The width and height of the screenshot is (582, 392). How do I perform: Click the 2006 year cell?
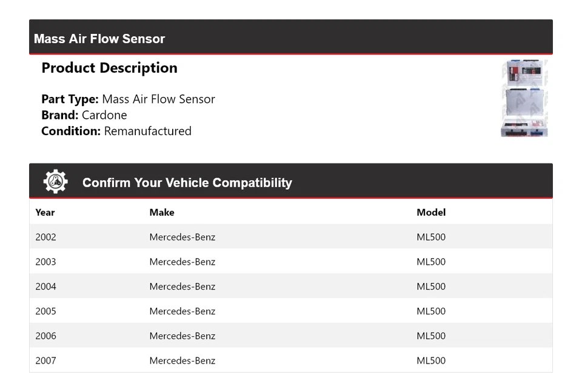tap(45, 336)
